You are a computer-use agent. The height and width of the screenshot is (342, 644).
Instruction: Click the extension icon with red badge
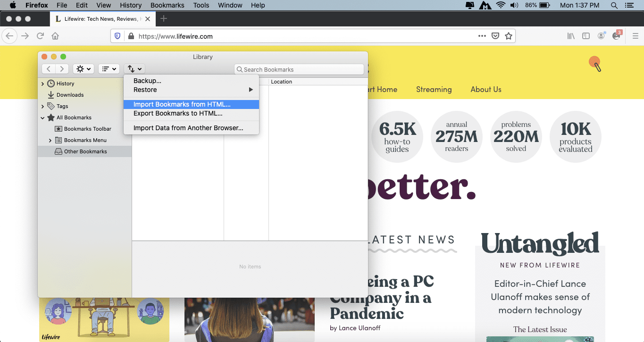617,35
